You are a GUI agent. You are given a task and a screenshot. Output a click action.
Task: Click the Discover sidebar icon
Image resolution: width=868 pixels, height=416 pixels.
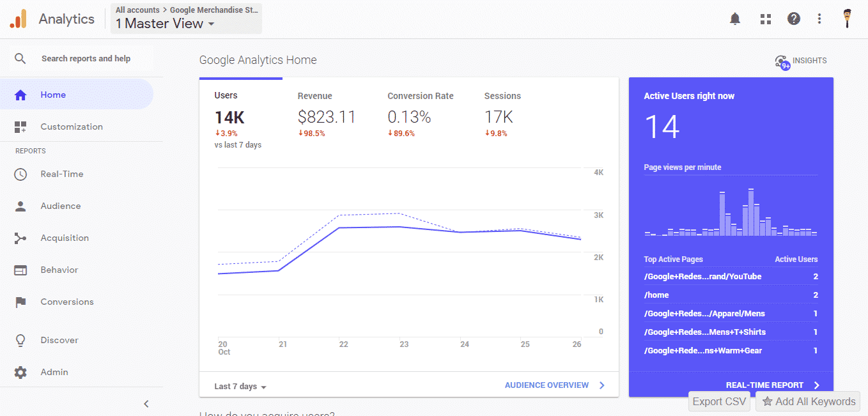coord(20,340)
